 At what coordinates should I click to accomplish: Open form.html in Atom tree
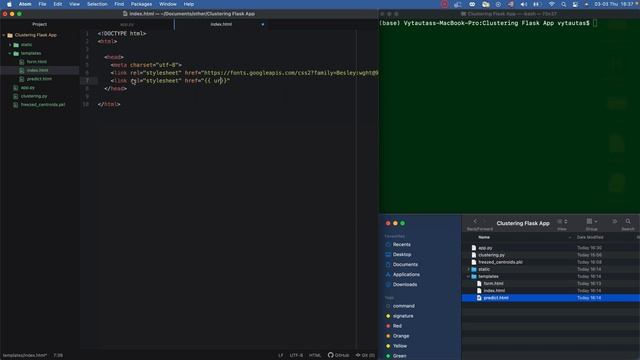pos(37,62)
